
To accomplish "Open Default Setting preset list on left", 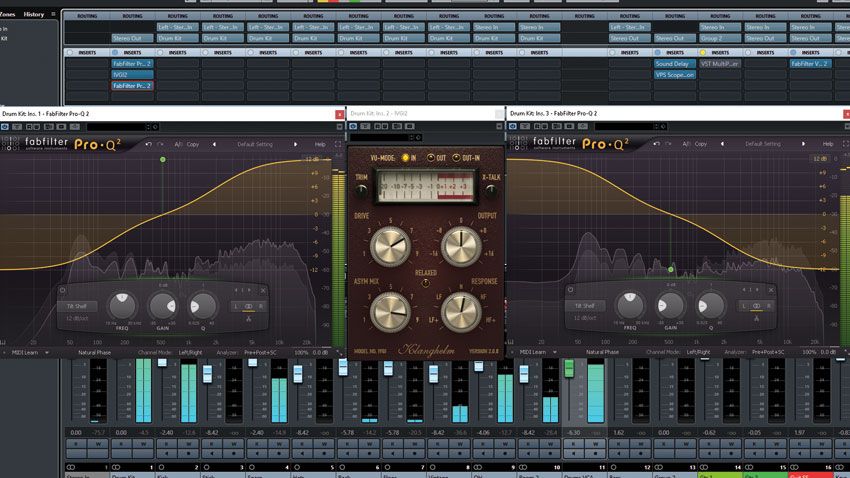I will click(255, 144).
